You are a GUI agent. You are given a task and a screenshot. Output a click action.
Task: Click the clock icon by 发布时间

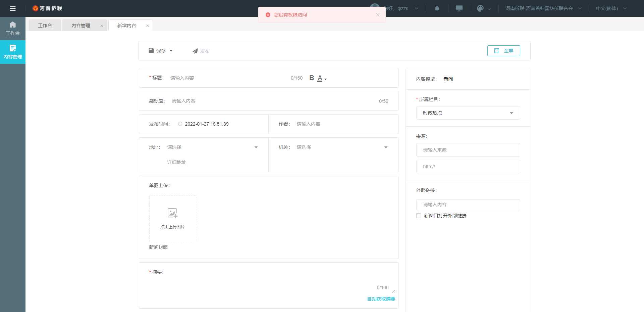tap(180, 124)
